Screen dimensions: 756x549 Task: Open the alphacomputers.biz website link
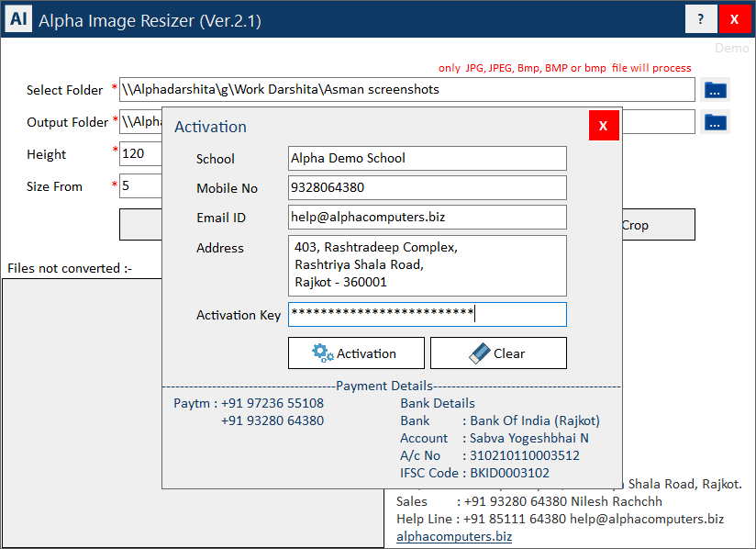[454, 536]
